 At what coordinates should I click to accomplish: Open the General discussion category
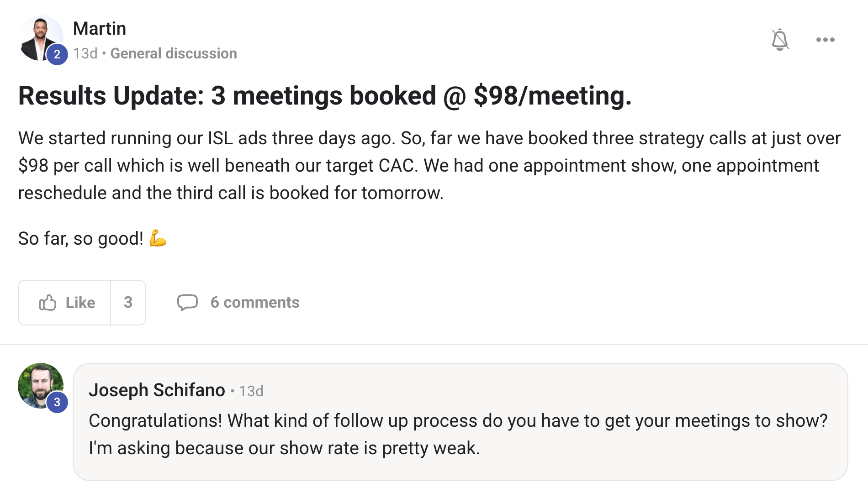tap(174, 53)
